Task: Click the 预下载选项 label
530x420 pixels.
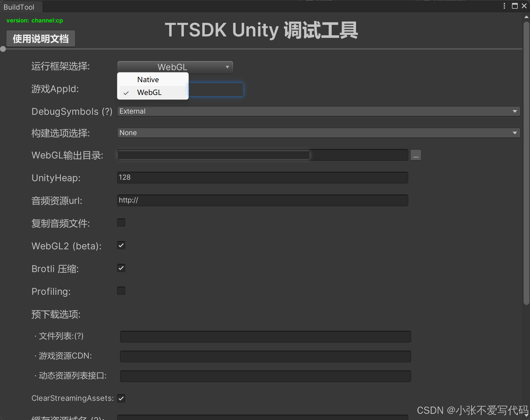Action: click(56, 314)
